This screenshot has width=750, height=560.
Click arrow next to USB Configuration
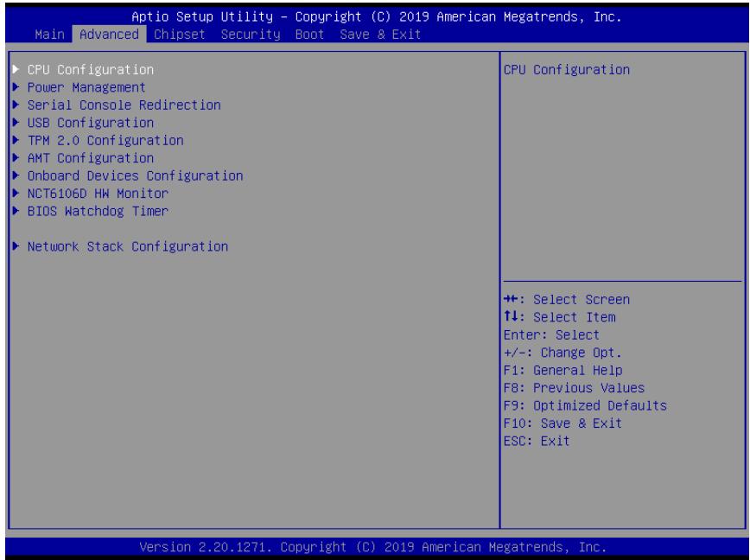(x=16, y=123)
